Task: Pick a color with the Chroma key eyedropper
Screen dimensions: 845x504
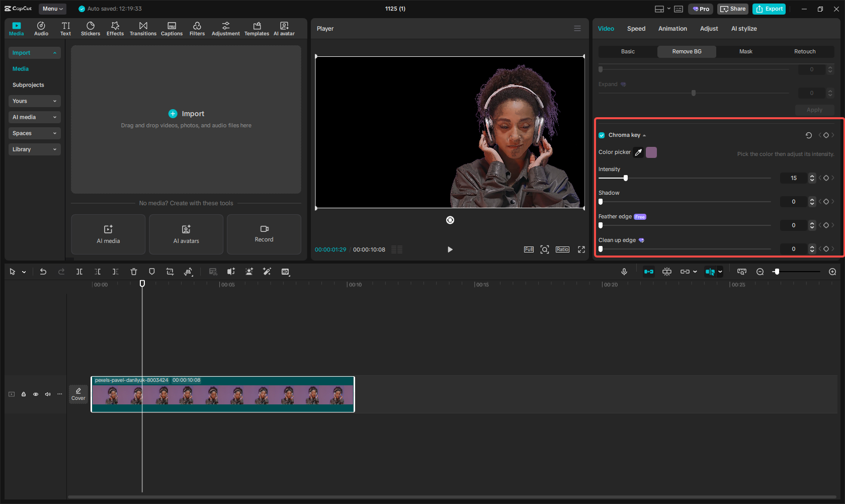Action: point(638,152)
